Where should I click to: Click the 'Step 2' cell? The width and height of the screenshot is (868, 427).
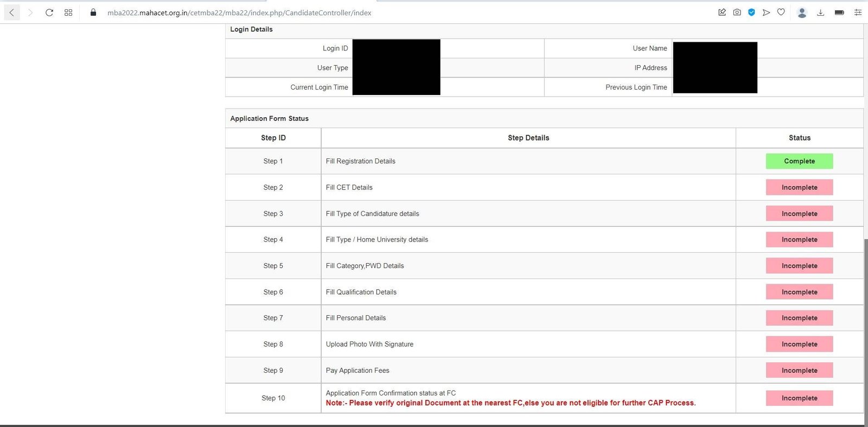[273, 187]
